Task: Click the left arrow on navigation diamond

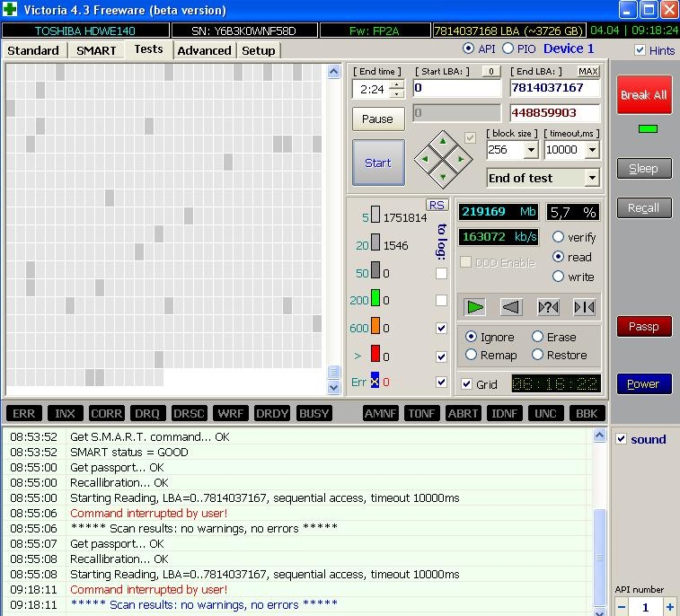Action: pyautogui.click(x=425, y=159)
